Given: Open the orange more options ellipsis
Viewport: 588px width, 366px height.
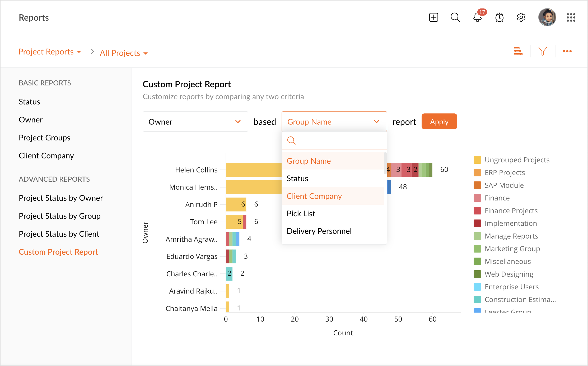Looking at the screenshot, I should pos(567,51).
